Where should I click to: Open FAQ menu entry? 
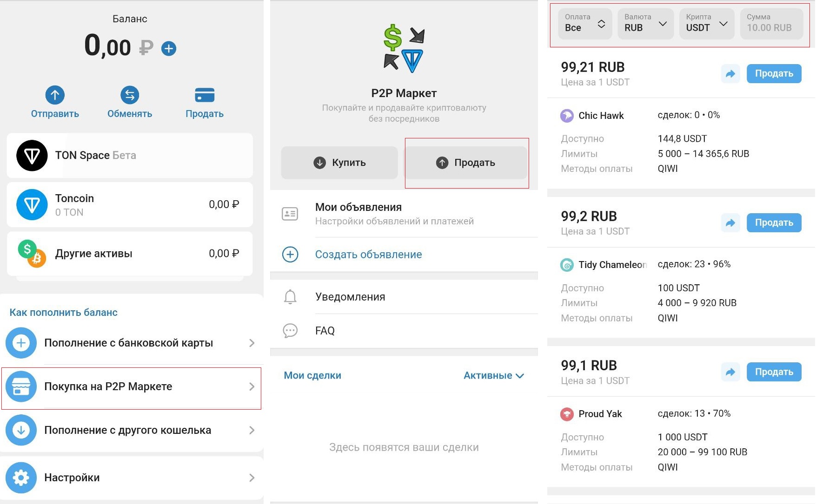click(x=404, y=331)
